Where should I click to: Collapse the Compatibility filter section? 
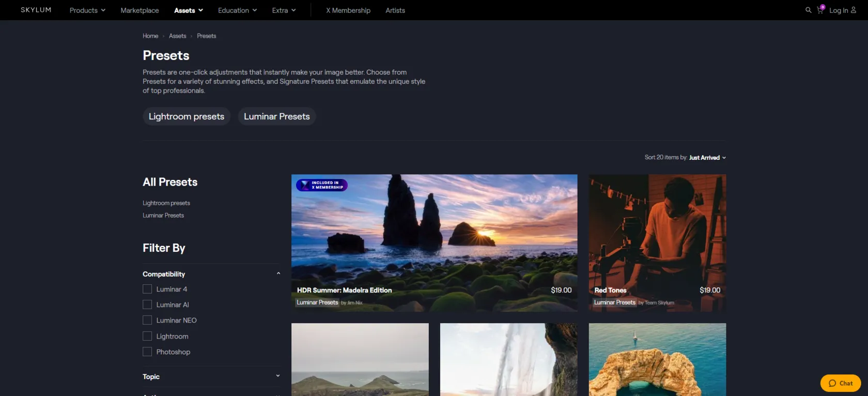point(278,273)
